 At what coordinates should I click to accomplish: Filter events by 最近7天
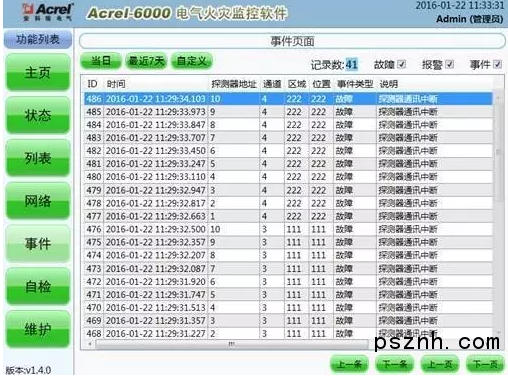coord(146,61)
